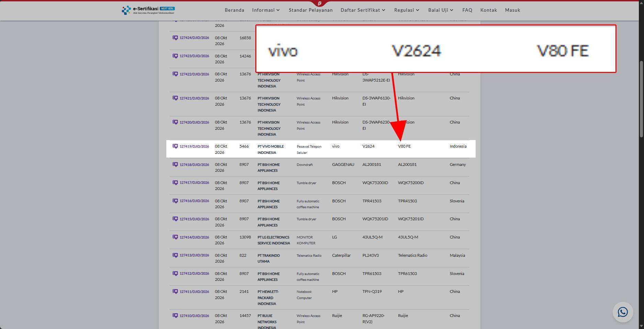Click certificate icon beside 127418/DJID/2026
Viewport: 644px width, 329px height.
coord(175,164)
